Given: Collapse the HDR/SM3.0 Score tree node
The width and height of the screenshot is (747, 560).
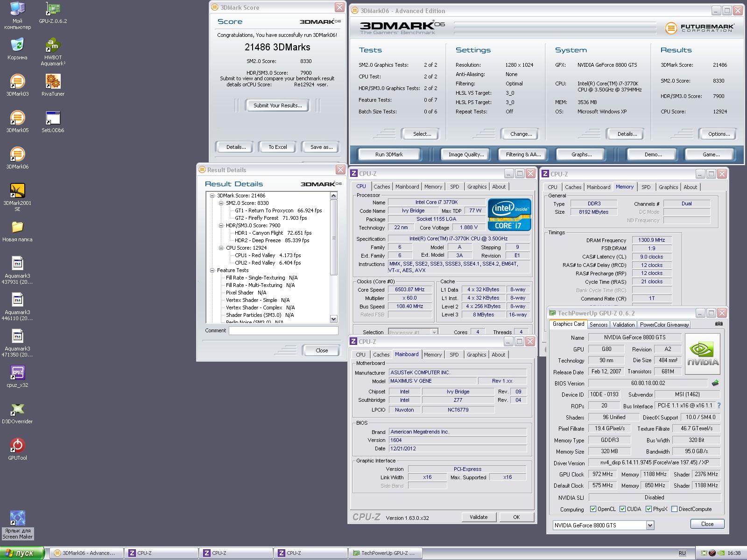Looking at the screenshot, I should pyautogui.click(x=221, y=225).
